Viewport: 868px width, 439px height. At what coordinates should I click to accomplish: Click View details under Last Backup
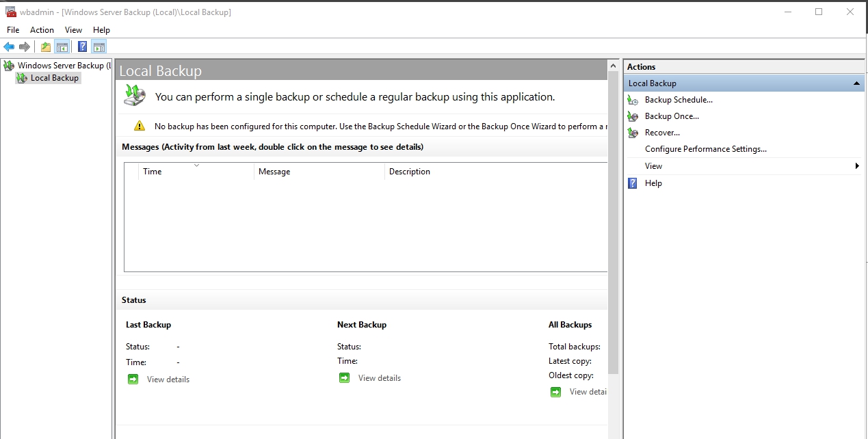click(x=168, y=379)
